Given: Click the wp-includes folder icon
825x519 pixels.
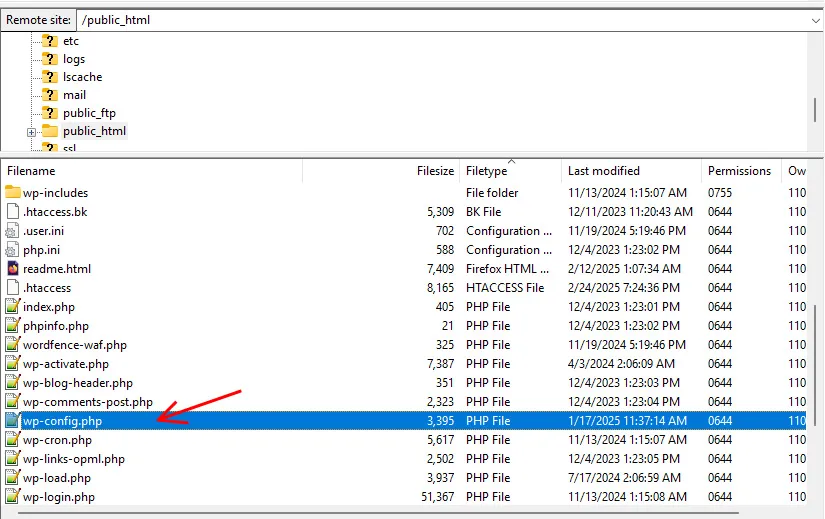Looking at the screenshot, I should click(13, 192).
